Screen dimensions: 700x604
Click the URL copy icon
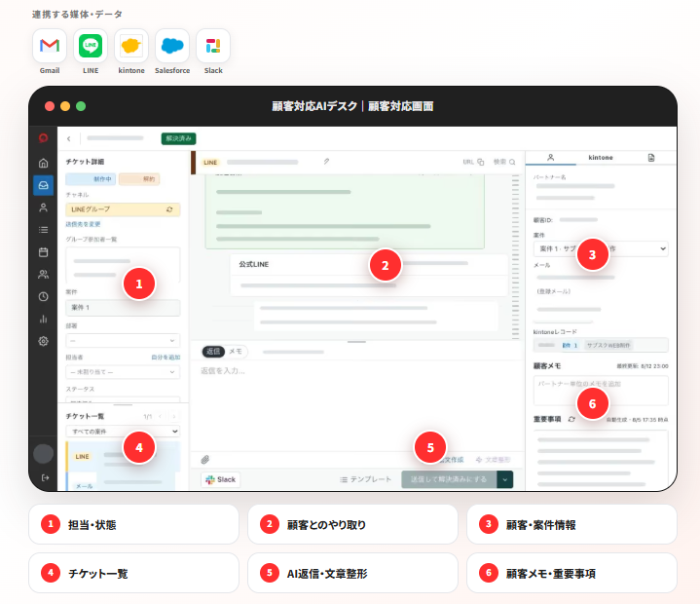point(481,162)
